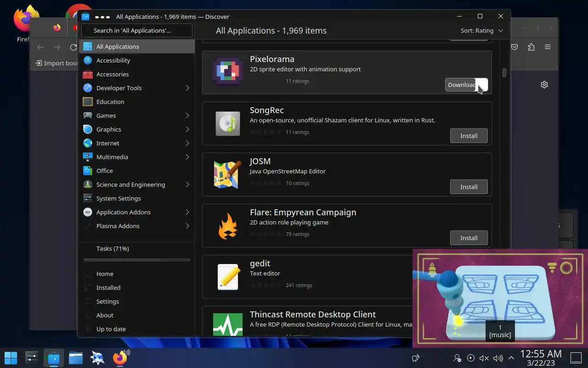Click the Flare flame icon
Screen dimensions: 588x368
tap(228, 225)
